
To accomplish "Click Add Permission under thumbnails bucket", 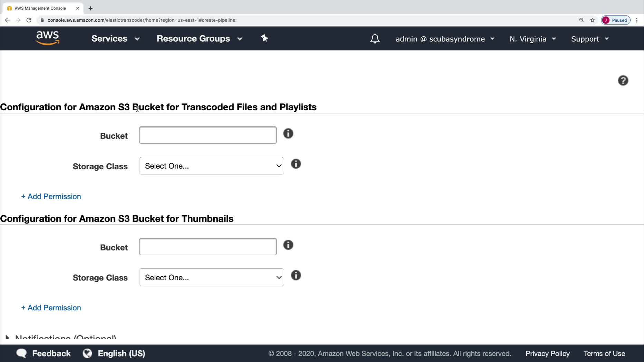I will click(51, 308).
